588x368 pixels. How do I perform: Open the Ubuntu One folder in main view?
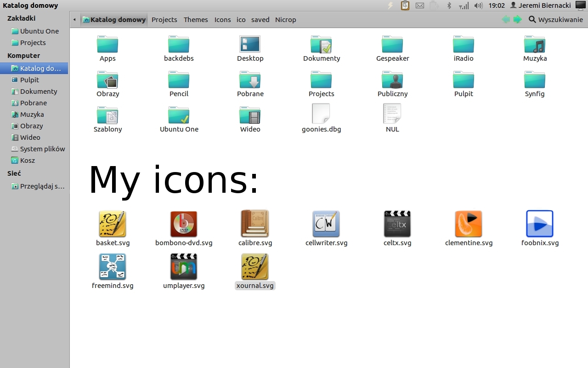179,115
